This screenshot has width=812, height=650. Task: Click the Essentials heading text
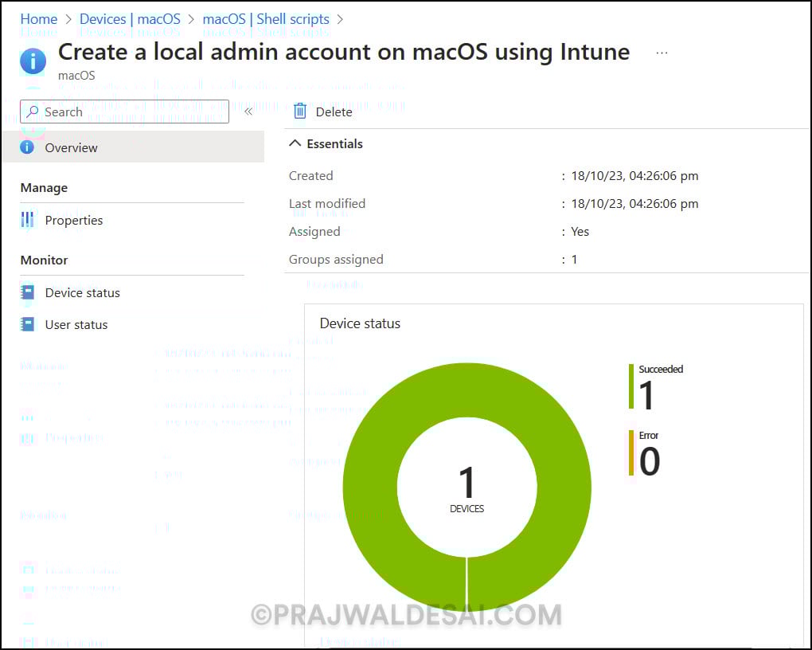coord(334,143)
